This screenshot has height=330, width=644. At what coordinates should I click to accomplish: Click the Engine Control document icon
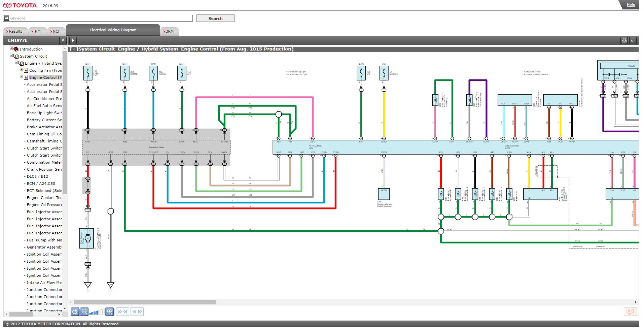tap(26, 77)
